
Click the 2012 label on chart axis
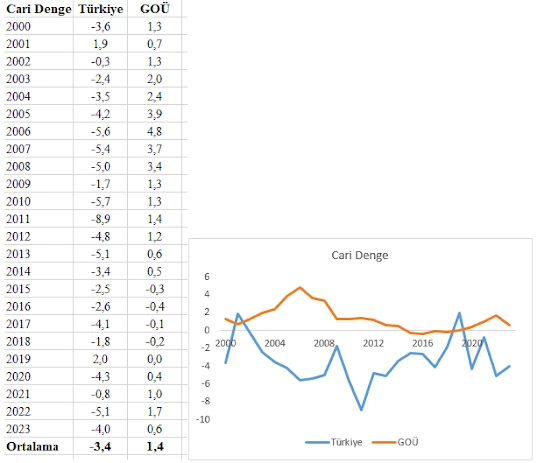(x=373, y=343)
